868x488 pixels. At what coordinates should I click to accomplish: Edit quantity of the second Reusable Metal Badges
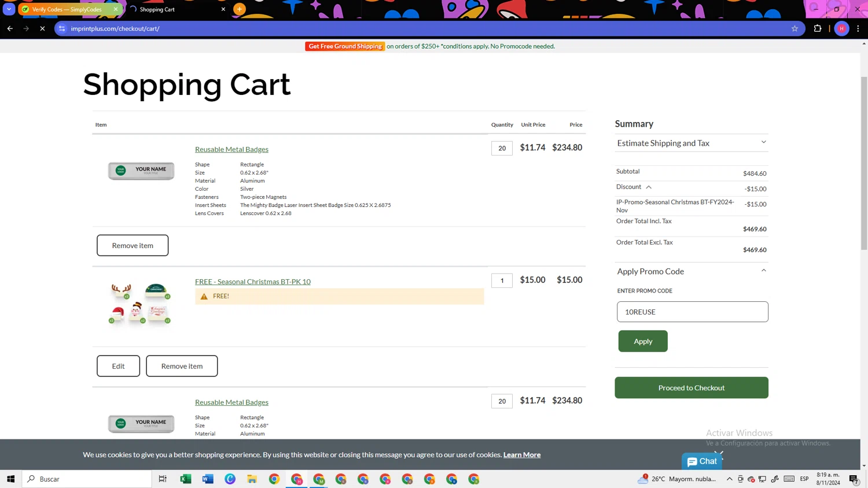point(502,401)
